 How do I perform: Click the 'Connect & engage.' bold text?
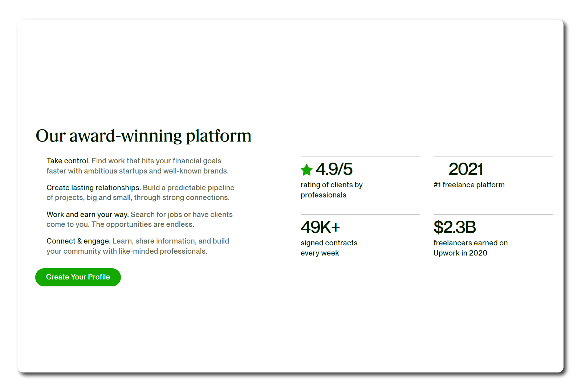tap(78, 241)
